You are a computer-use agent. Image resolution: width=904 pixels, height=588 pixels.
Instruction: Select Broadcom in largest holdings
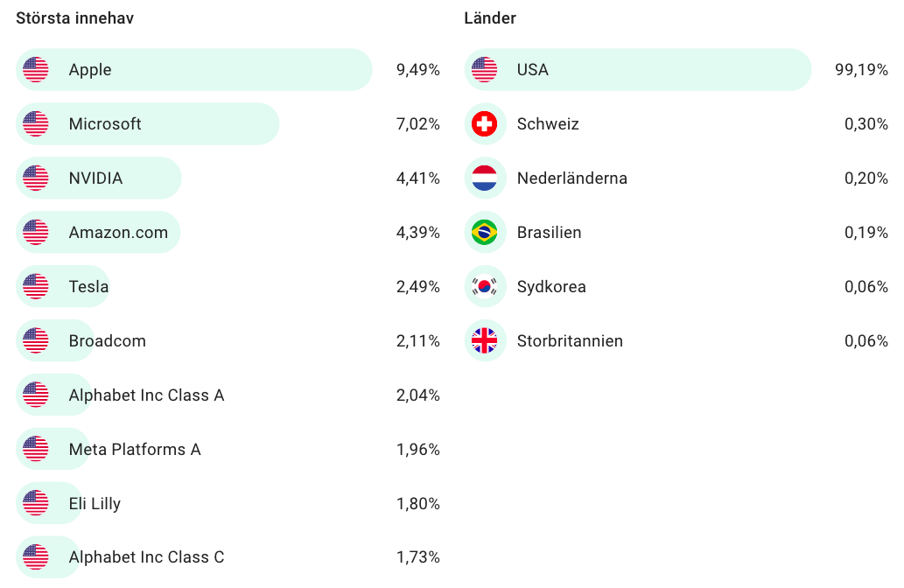107,341
